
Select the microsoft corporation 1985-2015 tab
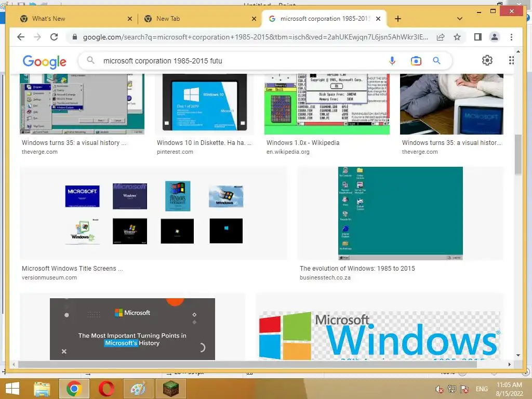(324, 19)
